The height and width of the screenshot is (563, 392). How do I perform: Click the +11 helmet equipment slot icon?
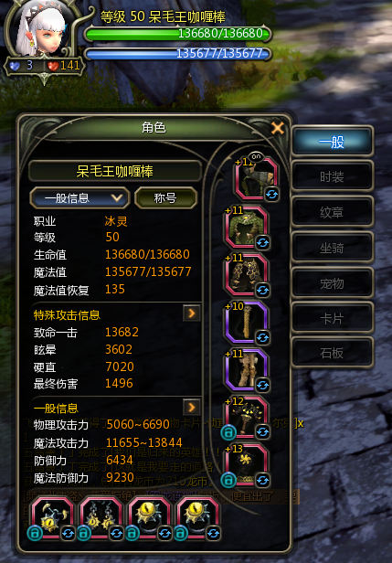tap(256, 178)
